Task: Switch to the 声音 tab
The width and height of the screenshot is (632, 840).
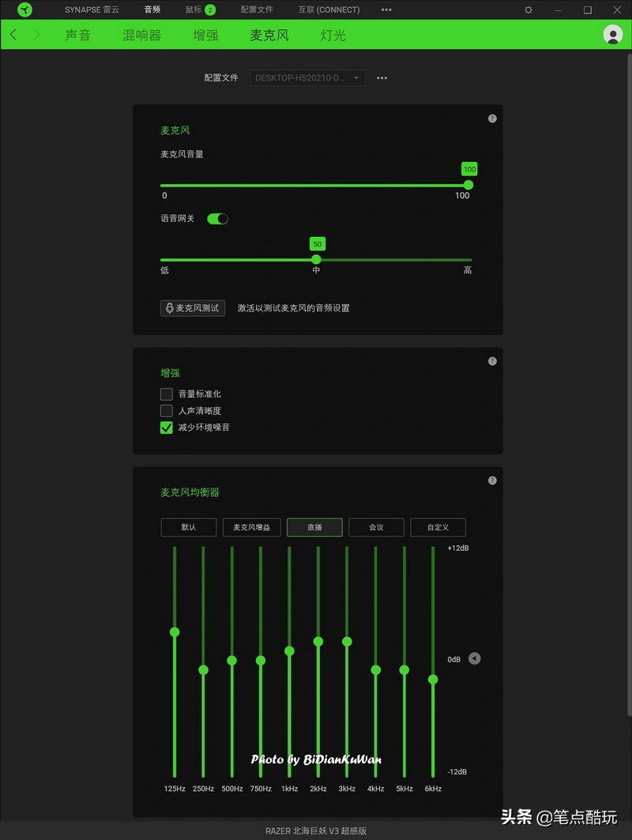Action: (x=78, y=35)
